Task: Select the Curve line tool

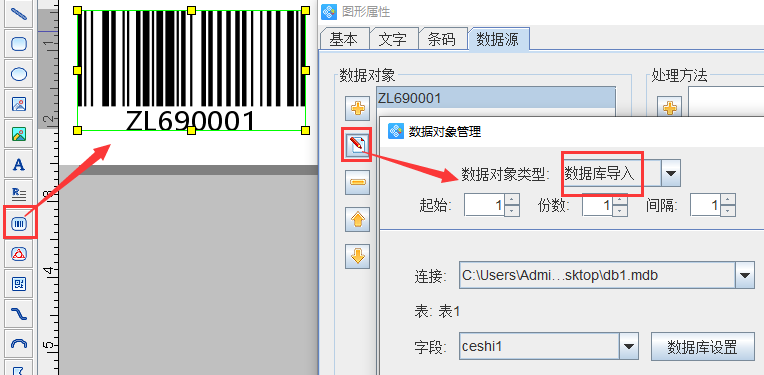Action: point(19,314)
